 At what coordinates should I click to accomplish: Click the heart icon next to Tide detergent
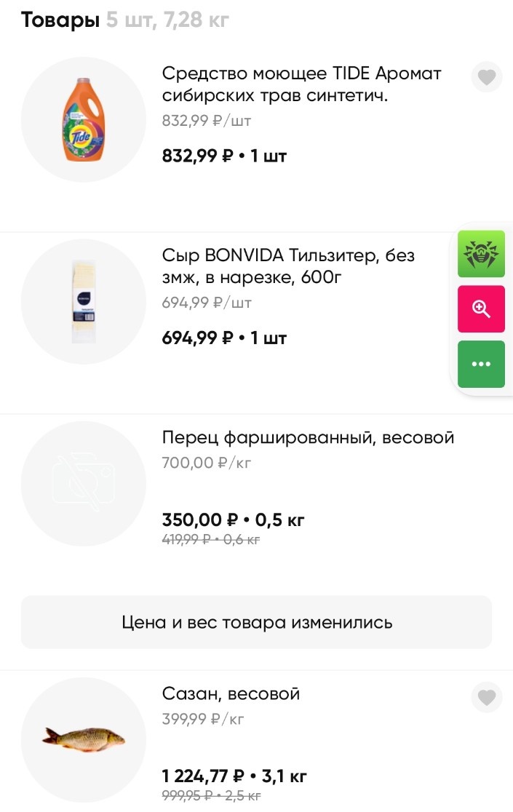(486, 77)
